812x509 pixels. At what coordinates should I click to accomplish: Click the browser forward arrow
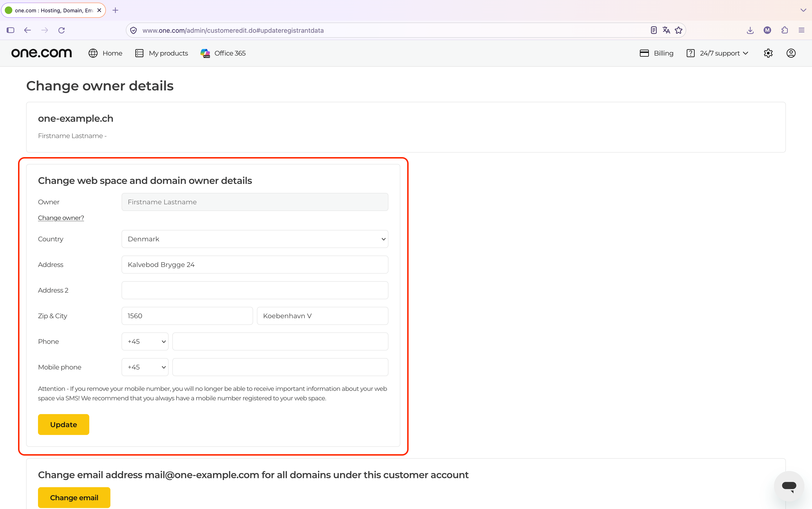click(44, 30)
